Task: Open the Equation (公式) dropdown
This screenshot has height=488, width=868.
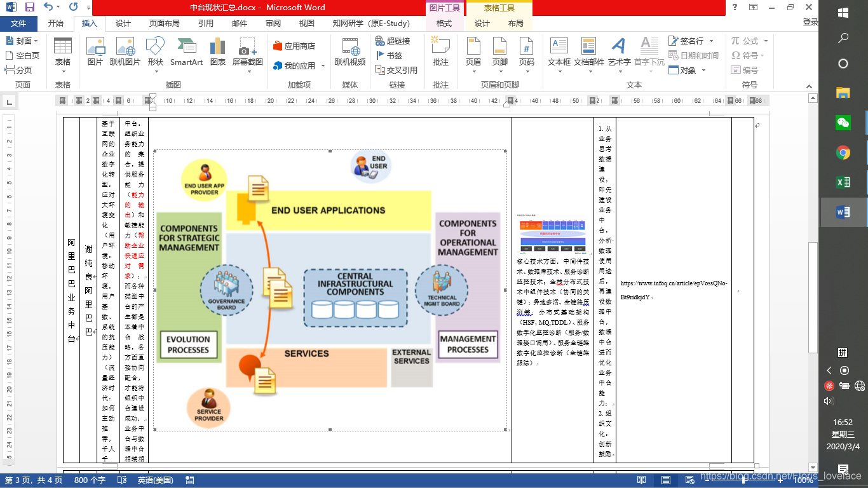Action: [x=750, y=41]
